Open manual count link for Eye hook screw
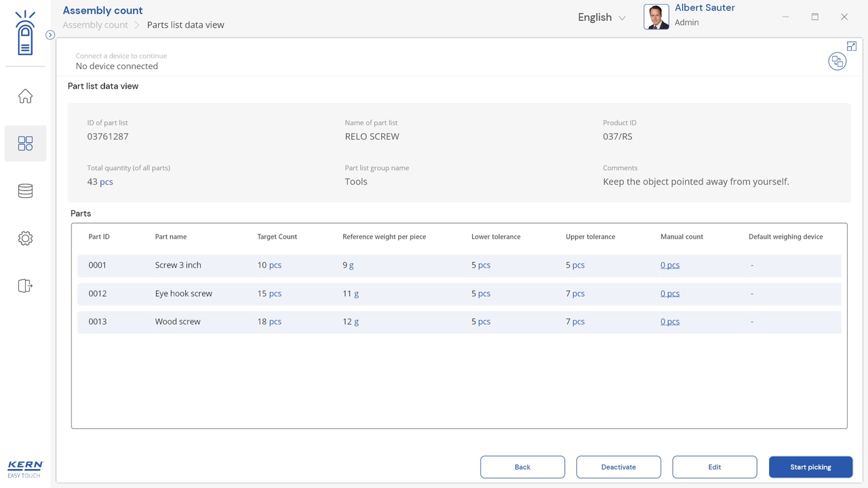 pos(669,293)
